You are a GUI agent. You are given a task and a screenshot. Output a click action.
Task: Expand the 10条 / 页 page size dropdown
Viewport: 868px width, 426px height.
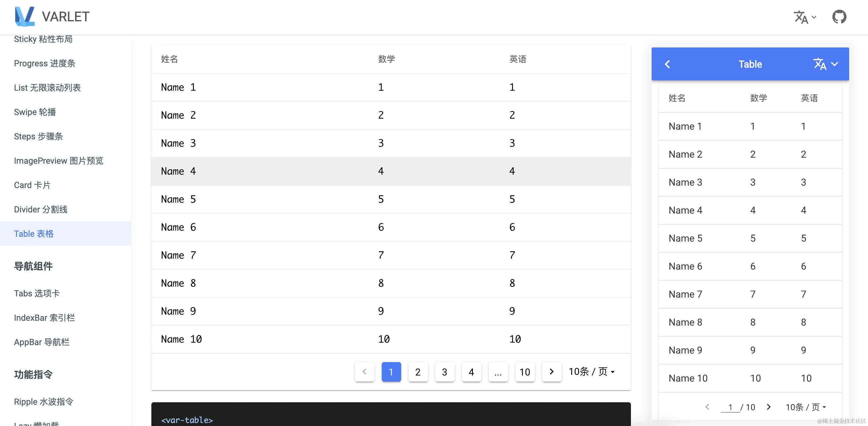point(592,372)
